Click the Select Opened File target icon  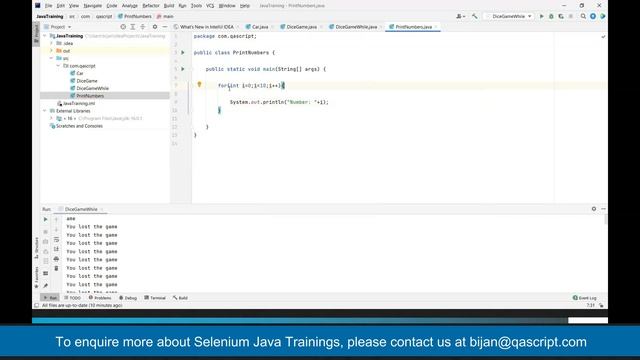click(x=123, y=27)
